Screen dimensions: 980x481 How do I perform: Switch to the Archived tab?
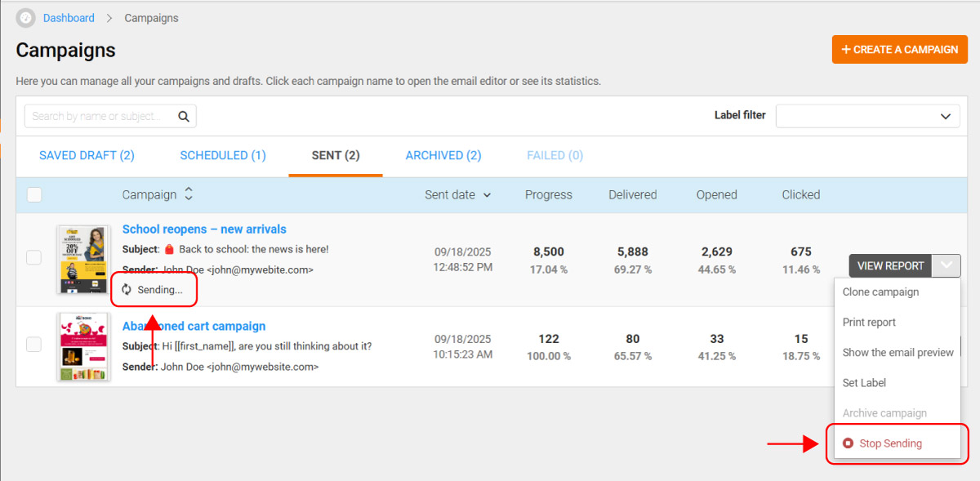point(443,155)
